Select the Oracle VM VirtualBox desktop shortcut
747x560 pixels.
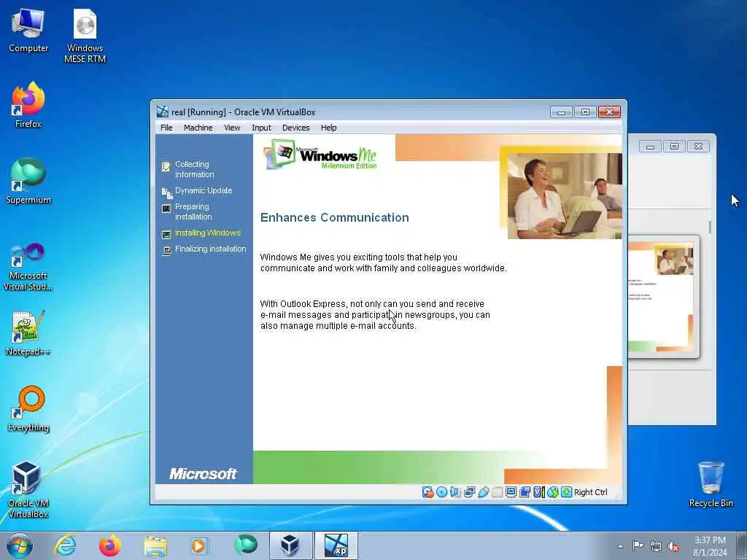[x=28, y=489]
